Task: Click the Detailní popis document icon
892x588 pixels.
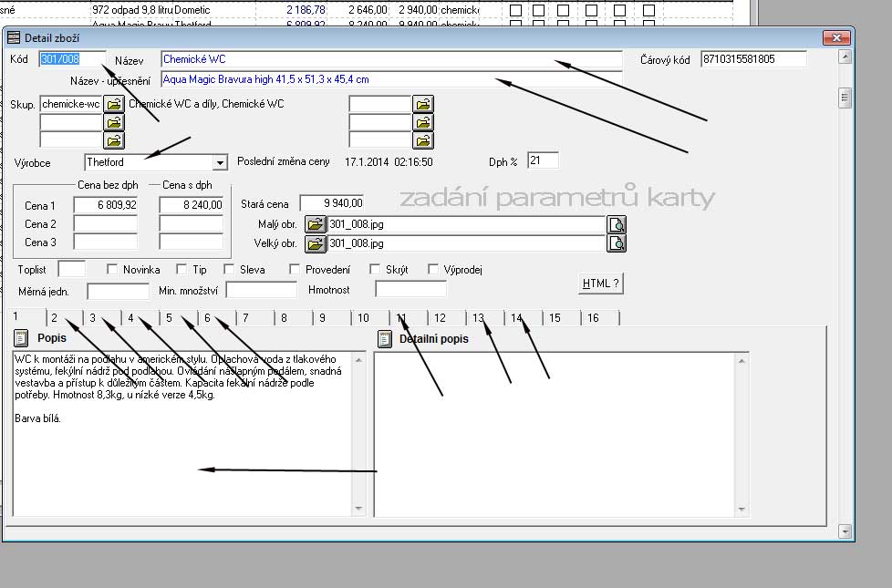Action: pyautogui.click(x=383, y=339)
